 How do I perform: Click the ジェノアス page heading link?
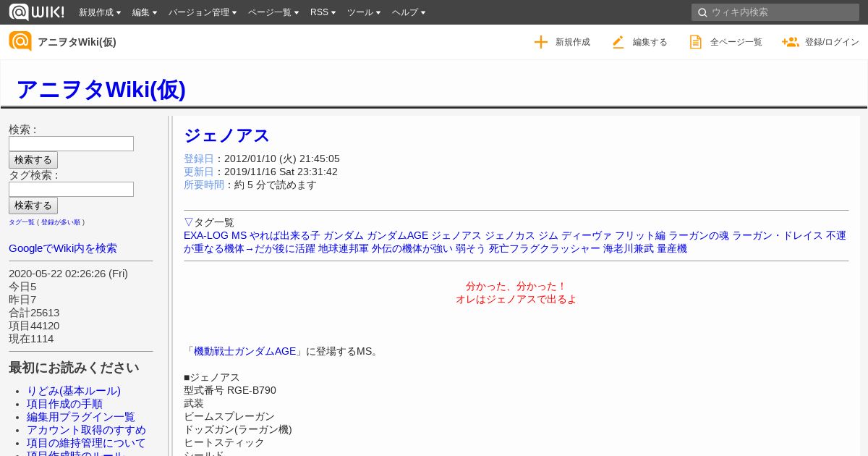point(226,135)
